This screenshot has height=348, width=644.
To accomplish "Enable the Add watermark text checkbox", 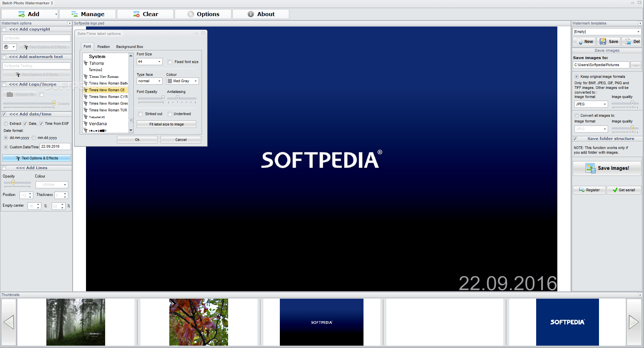I will (x=4, y=57).
